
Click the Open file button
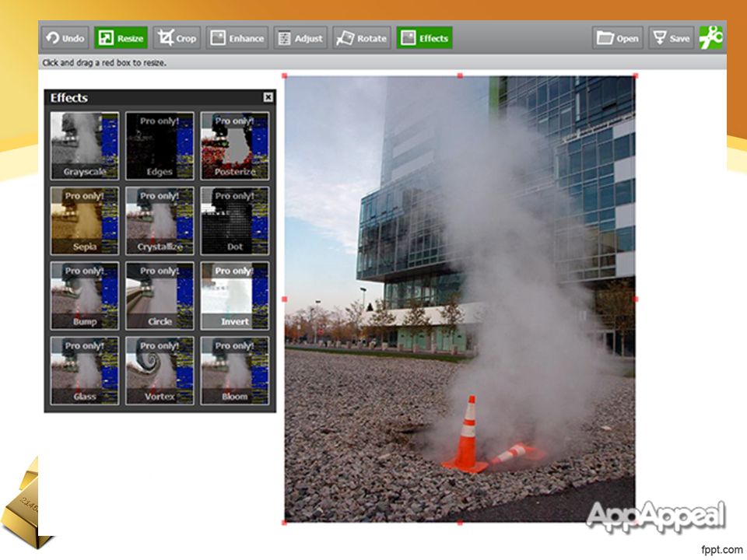pyautogui.click(x=618, y=38)
